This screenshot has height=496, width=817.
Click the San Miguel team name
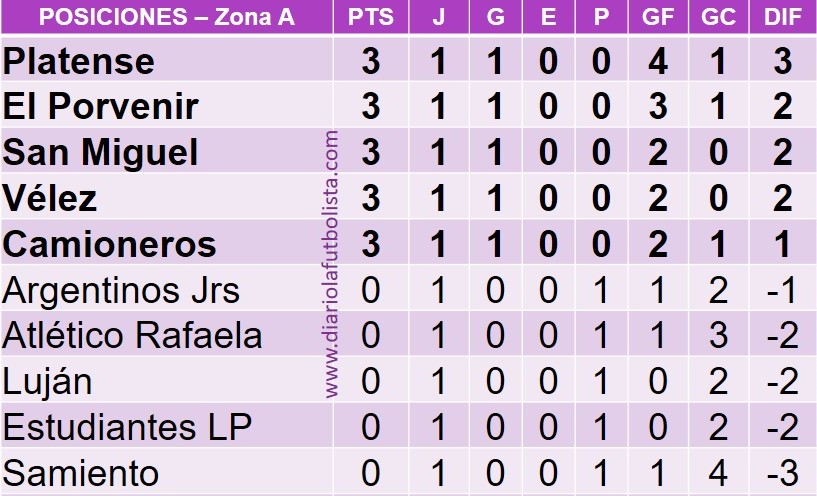pos(101,153)
